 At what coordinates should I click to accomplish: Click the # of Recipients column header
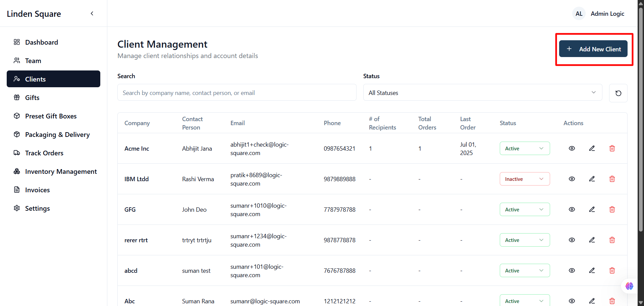pyautogui.click(x=382, y=123)
